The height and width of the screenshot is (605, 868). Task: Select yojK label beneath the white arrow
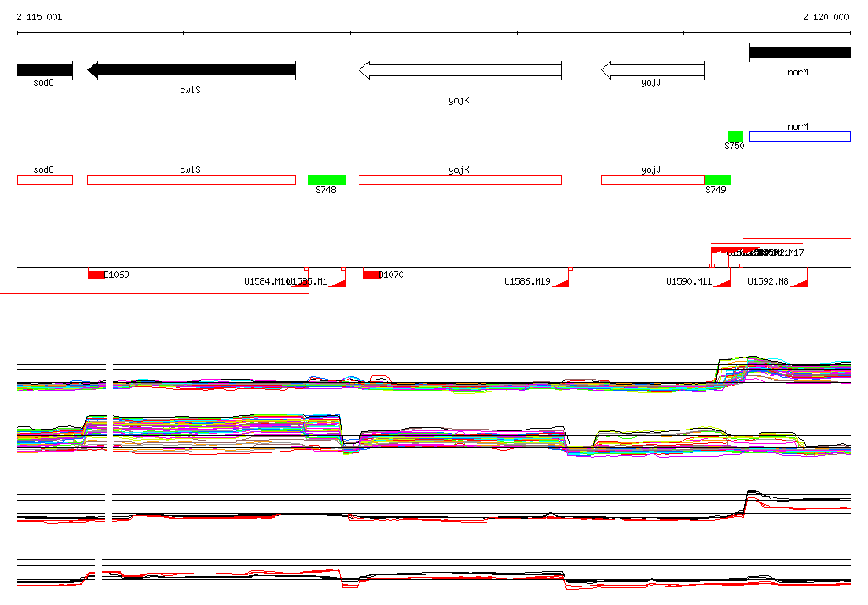(459, 100)
